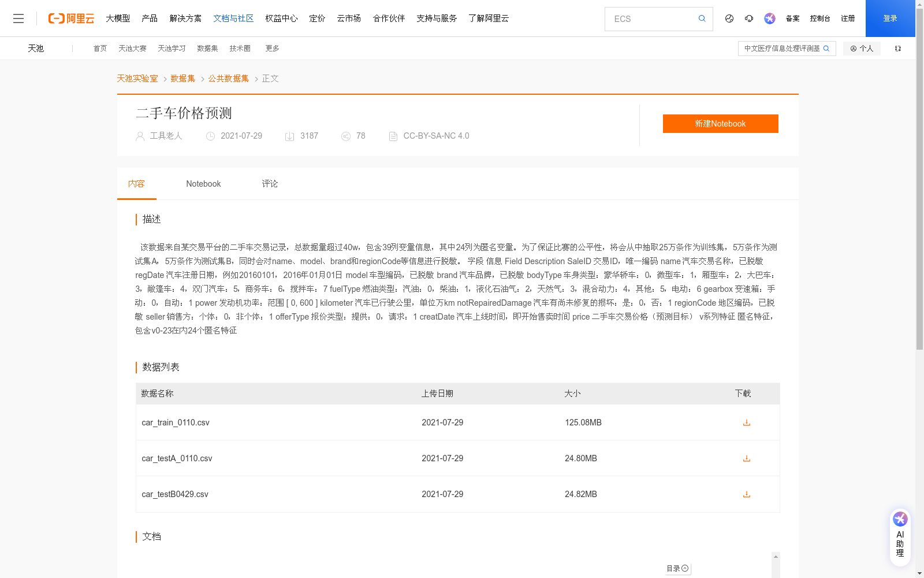This screenshot has width=924, height=578.
Task: Click the 注册 link
Action: (x=848, y=18)
